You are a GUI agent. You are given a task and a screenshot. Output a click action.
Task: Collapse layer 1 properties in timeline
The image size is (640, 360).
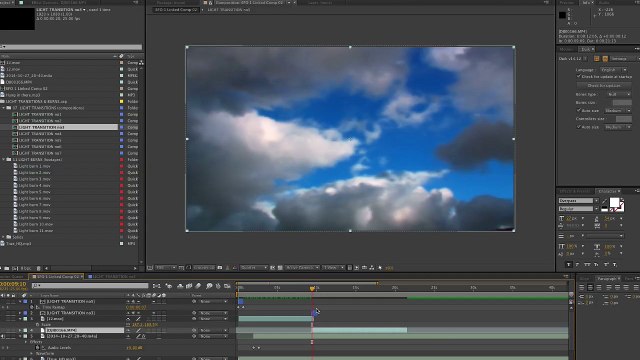pos(20,302)
